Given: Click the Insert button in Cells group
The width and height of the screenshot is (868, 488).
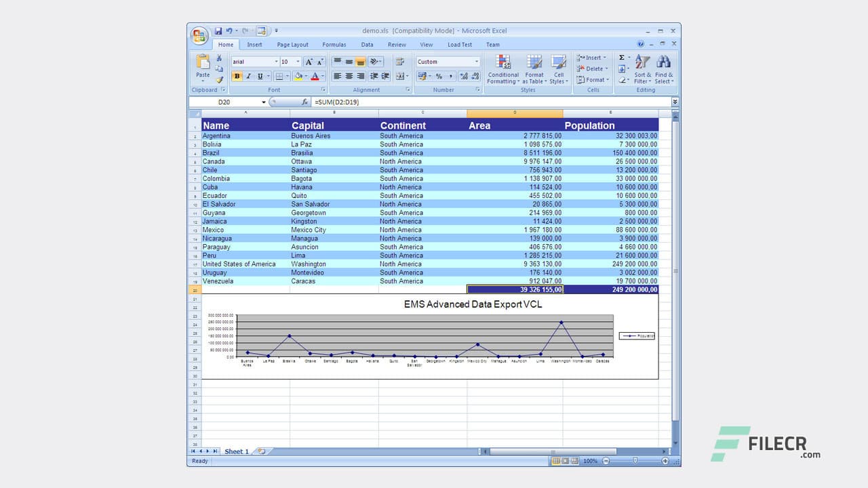Looking at the screenshot, I should coord(591,58).
